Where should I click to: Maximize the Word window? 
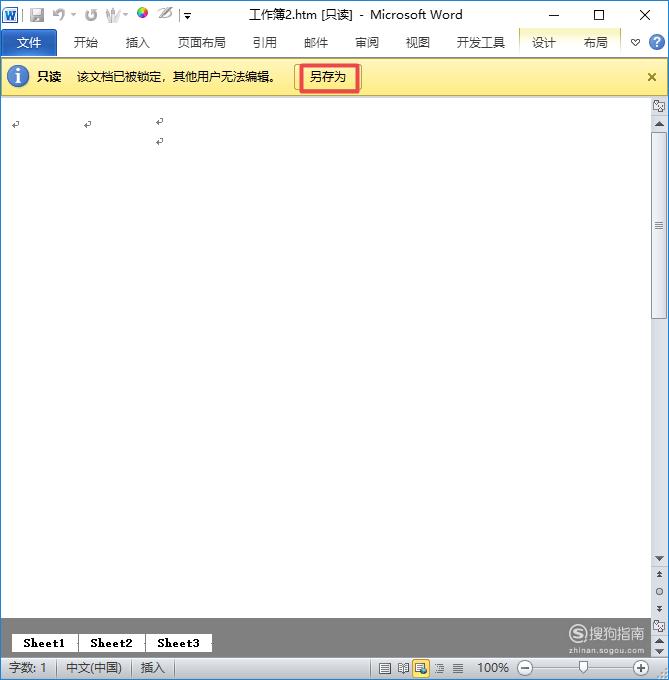(x=599, y=15)
